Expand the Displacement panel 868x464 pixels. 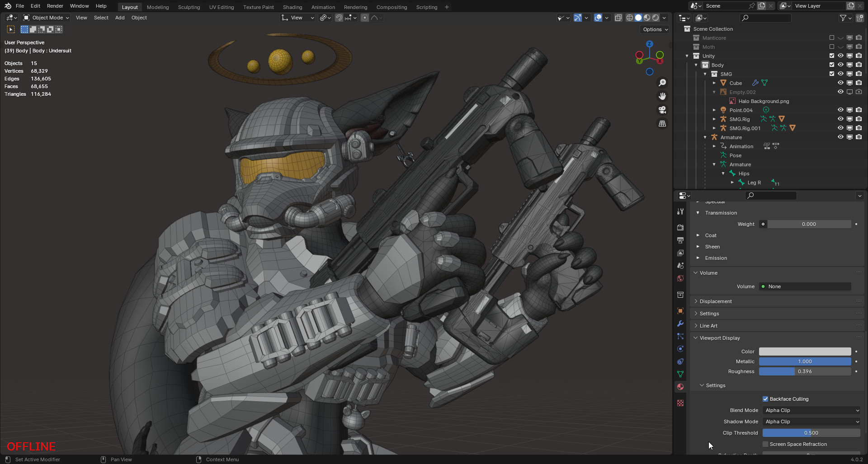[x=696, y=301]
